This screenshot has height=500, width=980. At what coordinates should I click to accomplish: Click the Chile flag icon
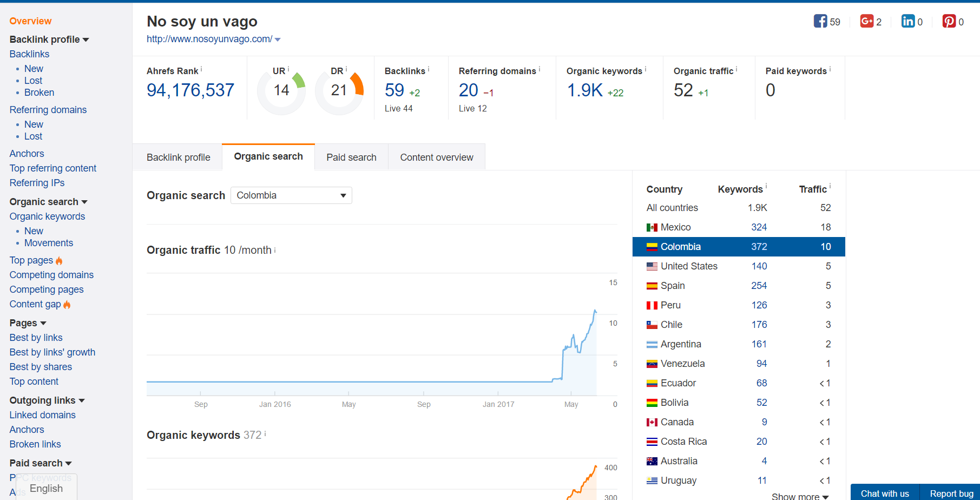click(x=652, y=325)
